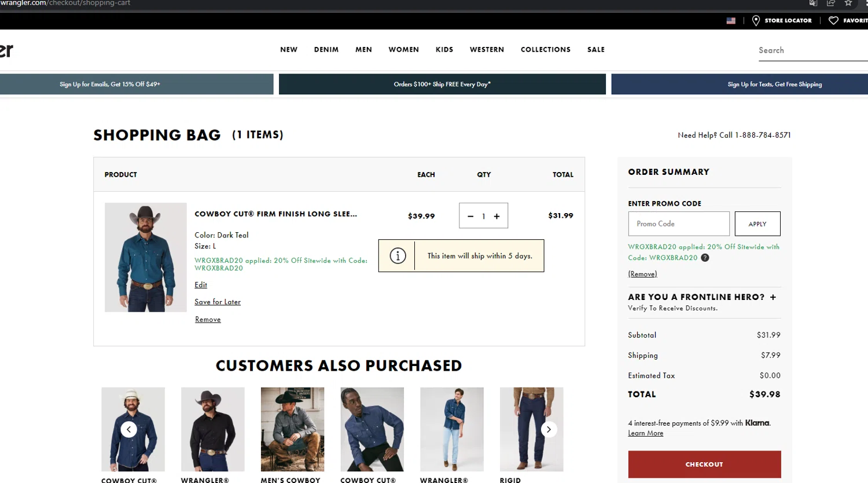Open the KIDS menu
This screenshot has height=483, width=868.
click(444, 50)
